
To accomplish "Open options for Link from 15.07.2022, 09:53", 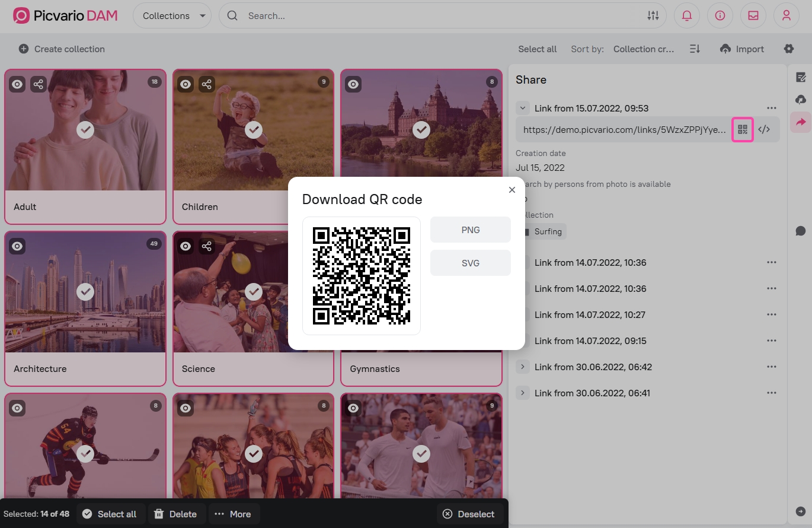I will coord(771,108).
